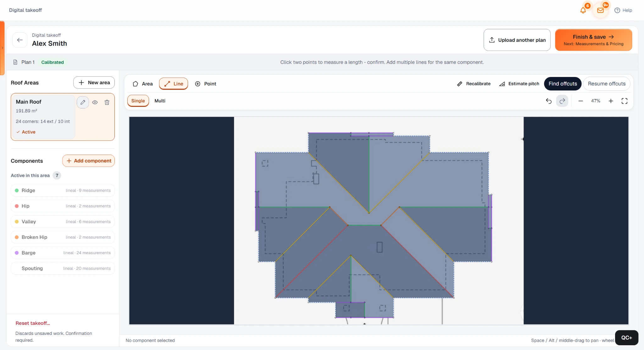Toggle Main Roof visibility eye
This screenshot has height=350, width=644.
[95, 102]
